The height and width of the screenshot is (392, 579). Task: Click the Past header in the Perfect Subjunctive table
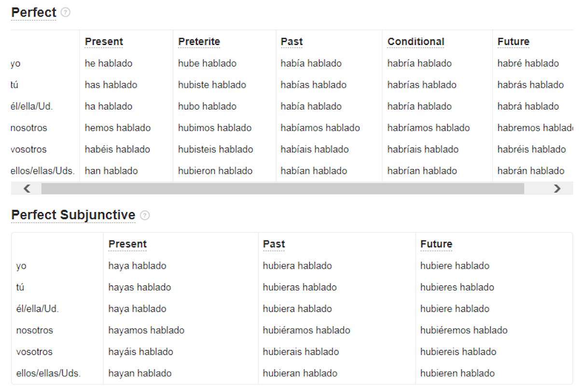[x=274, y=244]
